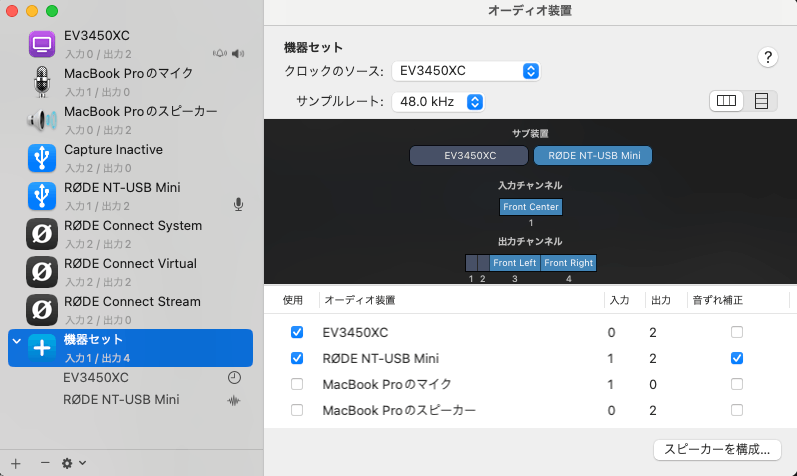Image resolution: width=797 pixels, height=476 pixels.
Task: Collapse the 機器セット disclosure chevron
Action: pyautogui.click(x=17, y=341)
